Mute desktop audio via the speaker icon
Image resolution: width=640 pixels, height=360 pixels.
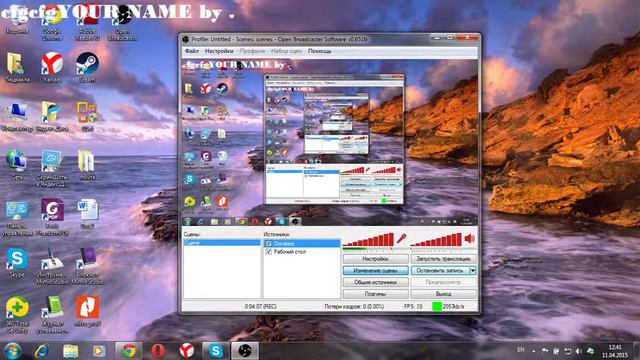pyautogui.click(x=470, y=238)
